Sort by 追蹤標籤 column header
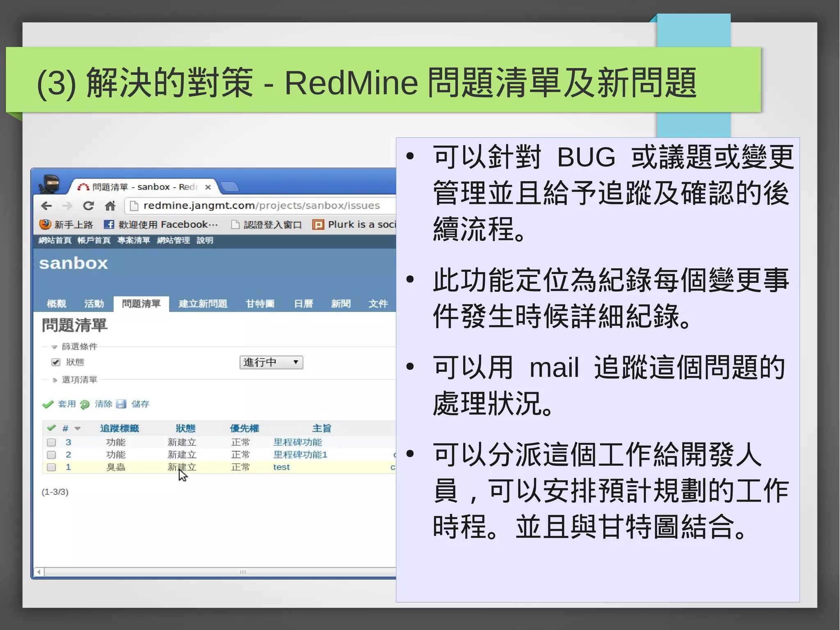 tap(119, 428)
